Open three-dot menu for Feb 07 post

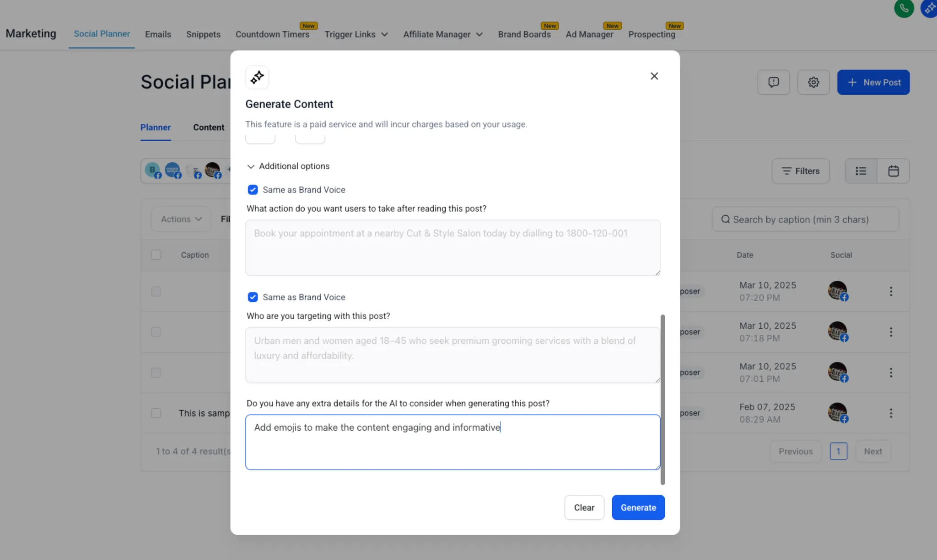[890, 413]
